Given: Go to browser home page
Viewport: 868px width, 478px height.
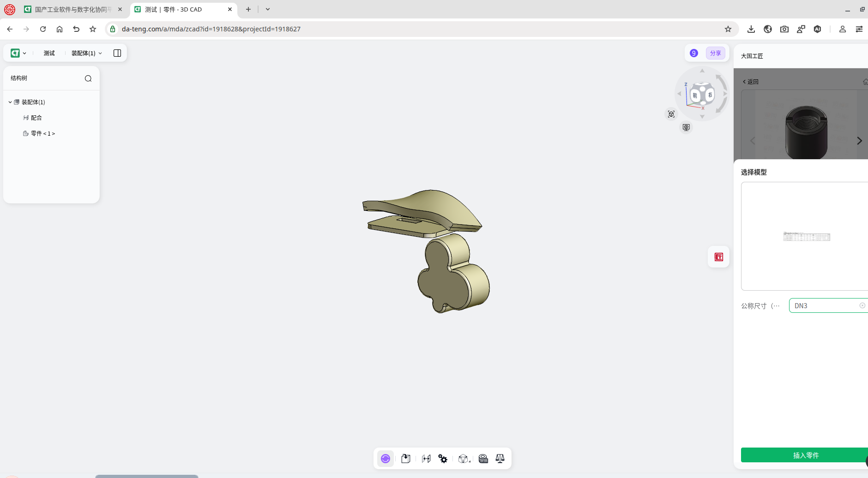Looking at the screenshot, I should point(60,29).
